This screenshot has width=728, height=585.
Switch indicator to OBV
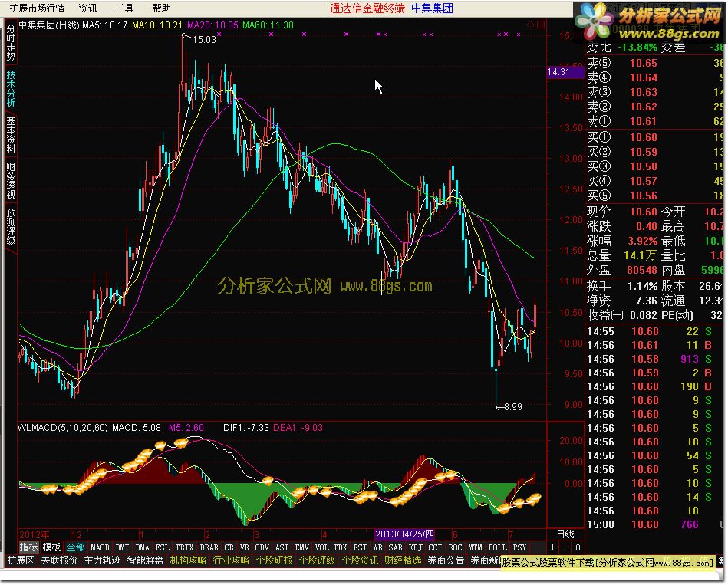262,547
